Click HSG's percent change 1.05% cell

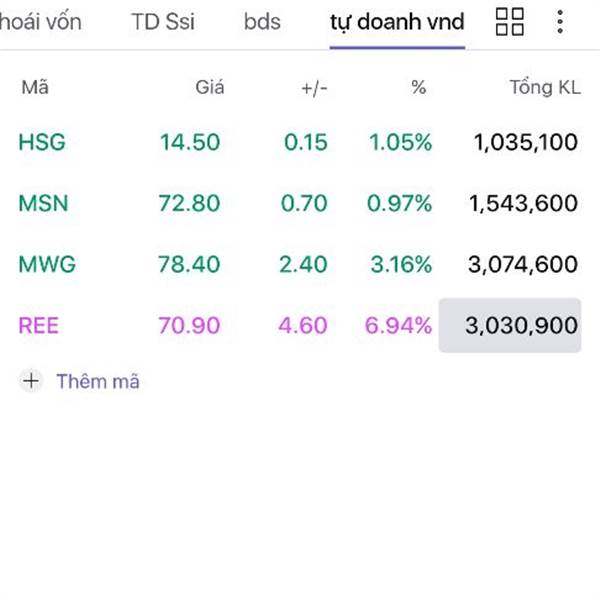[x=400, y=142]
